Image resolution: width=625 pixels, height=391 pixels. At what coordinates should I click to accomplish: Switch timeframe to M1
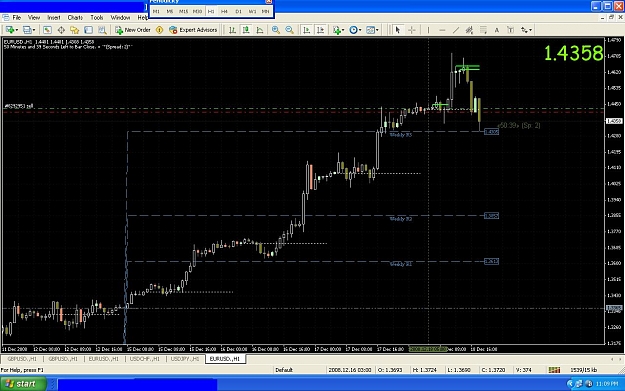[x=156, y=12]
